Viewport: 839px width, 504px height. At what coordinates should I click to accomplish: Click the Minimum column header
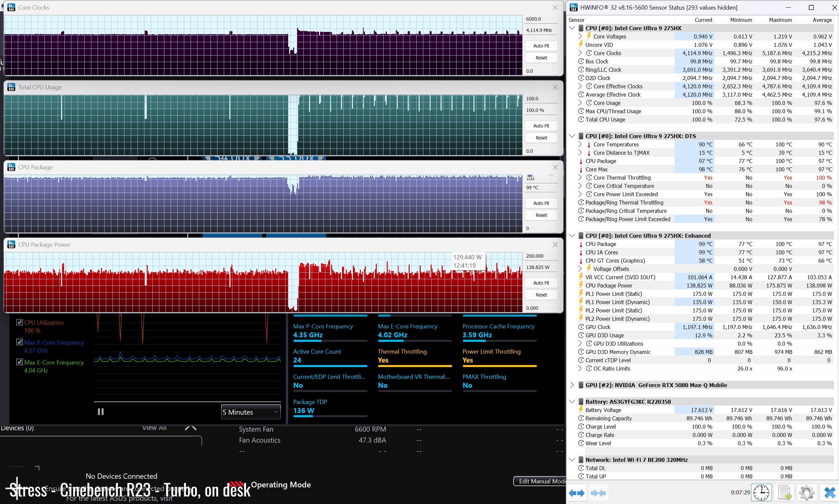734,20
